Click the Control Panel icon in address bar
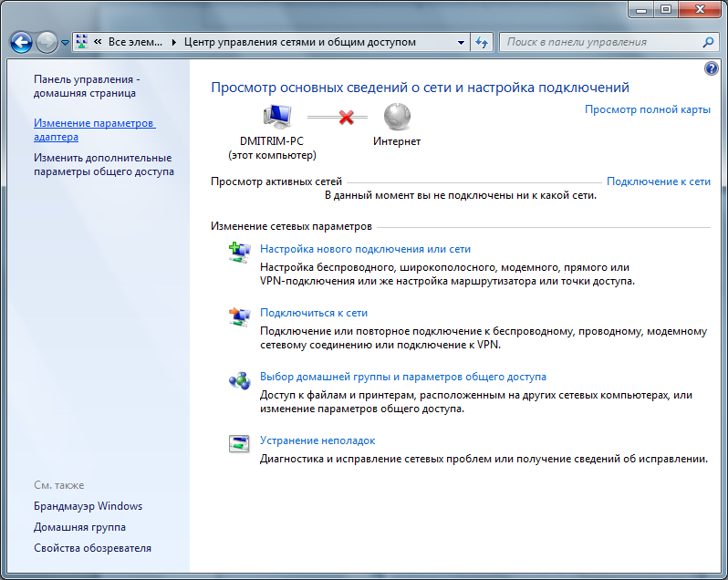Image resolution: width=728 pixels, height=580 pixels. (x=82, y=42)
